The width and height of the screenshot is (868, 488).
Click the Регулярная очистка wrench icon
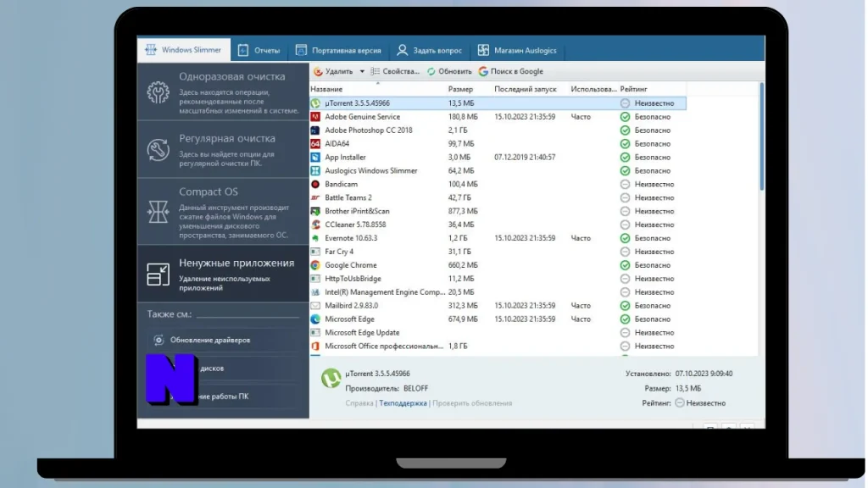[158, 150]
